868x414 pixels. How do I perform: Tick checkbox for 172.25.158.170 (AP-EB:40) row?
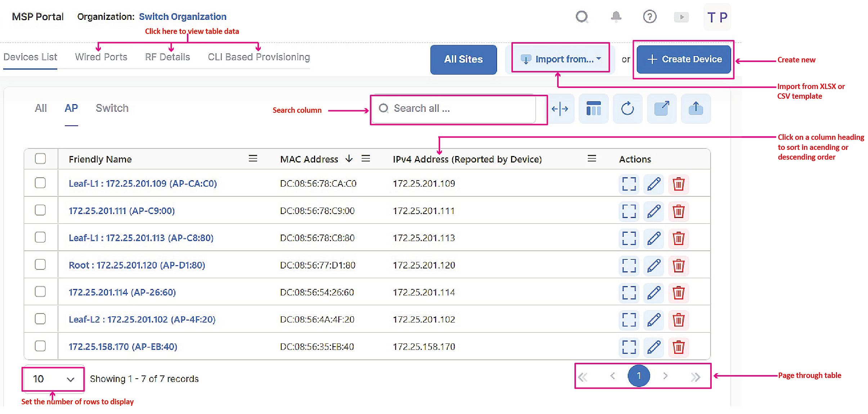click(40, 346)
